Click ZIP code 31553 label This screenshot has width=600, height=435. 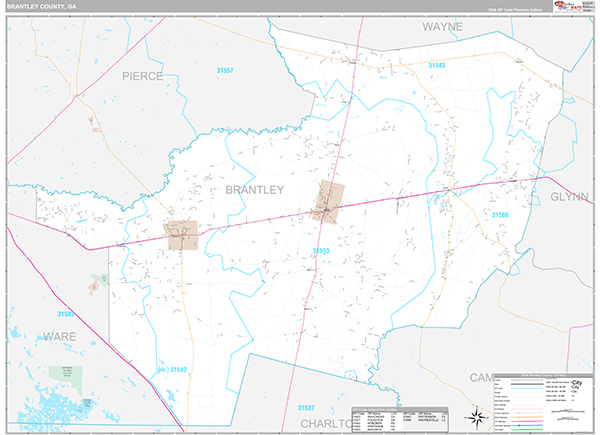[x=320, y=250]
